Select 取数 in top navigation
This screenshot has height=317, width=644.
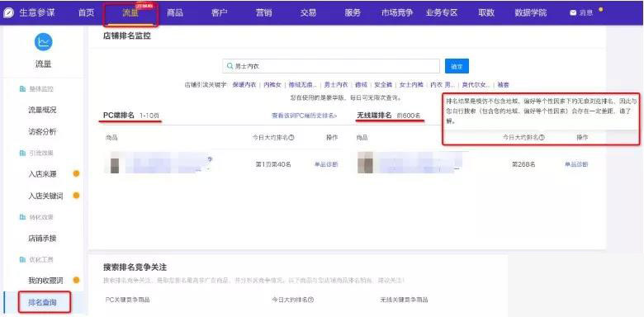tap(485, 12)
